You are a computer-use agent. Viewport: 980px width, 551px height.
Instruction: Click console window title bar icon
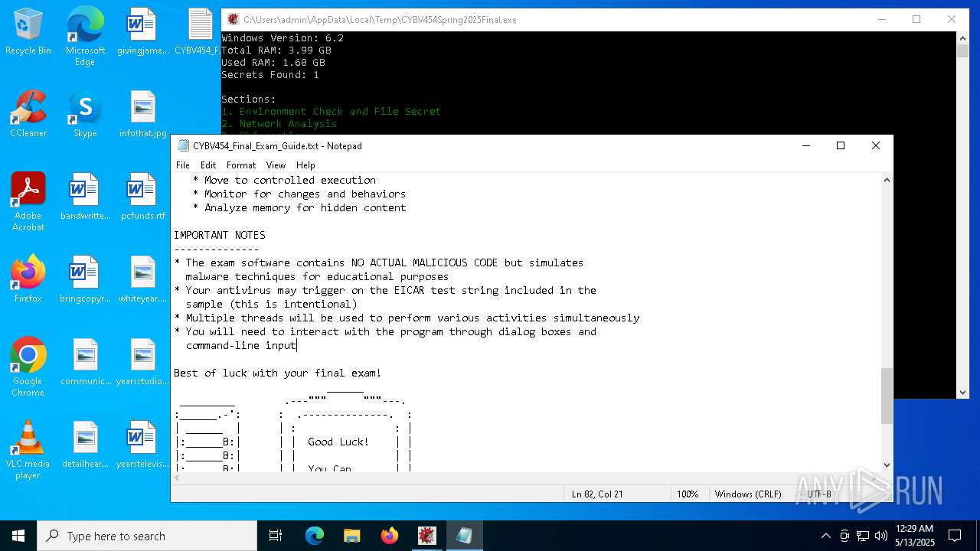(233, 19)
